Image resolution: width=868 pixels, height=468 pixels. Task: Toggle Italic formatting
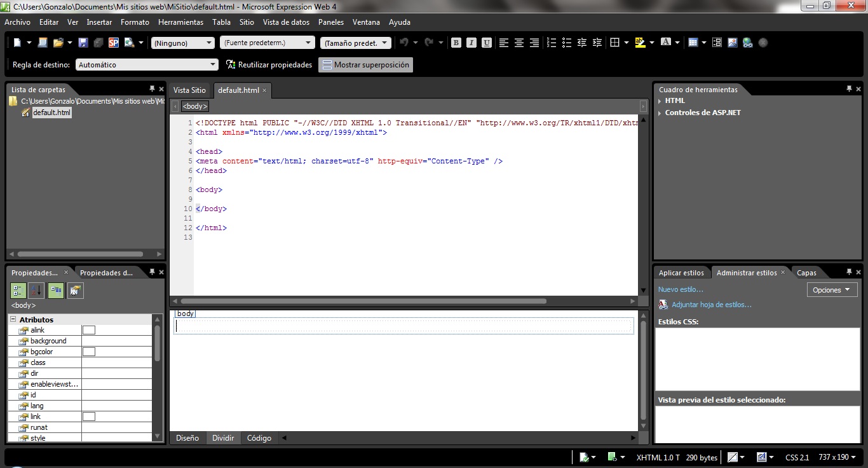[x=471, y=43]
